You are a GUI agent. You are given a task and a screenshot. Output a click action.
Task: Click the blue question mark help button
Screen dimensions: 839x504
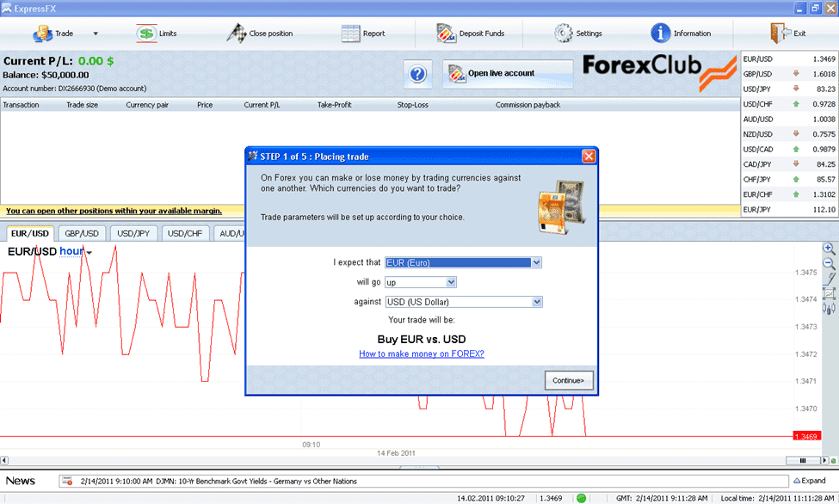point(417,74)
